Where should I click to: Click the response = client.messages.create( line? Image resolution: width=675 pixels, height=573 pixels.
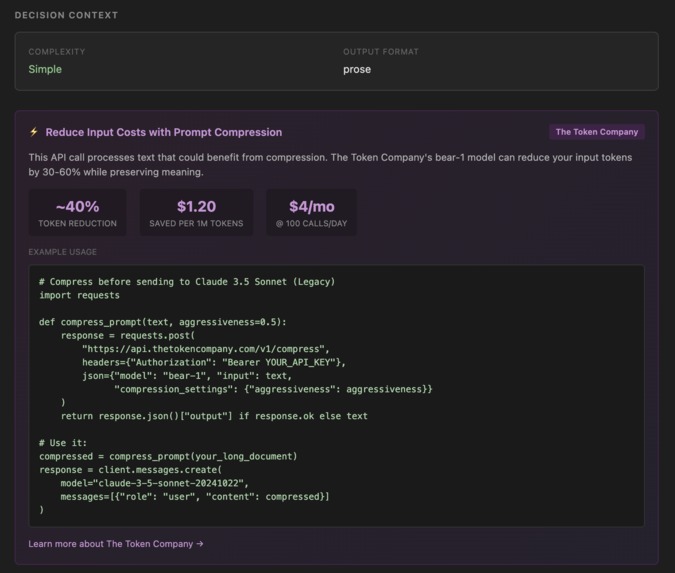coord(131,470)
